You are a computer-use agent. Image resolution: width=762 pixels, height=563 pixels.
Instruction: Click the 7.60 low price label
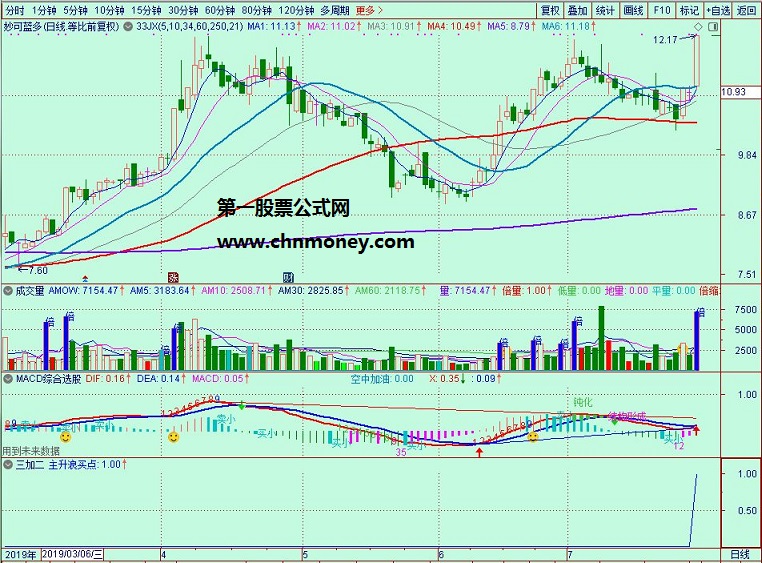[37, 271]
